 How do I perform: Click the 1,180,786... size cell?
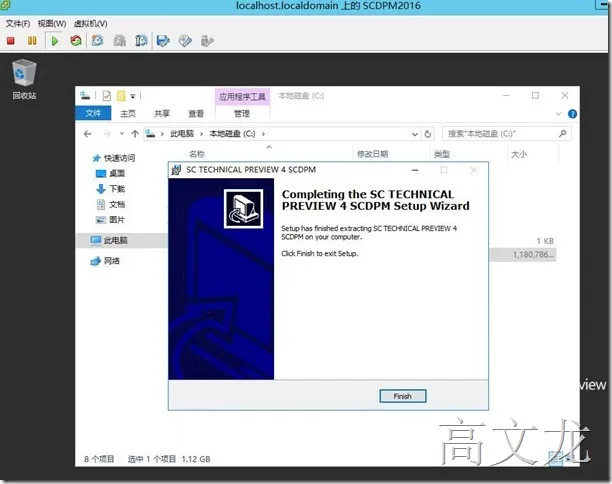coord(533,254)
